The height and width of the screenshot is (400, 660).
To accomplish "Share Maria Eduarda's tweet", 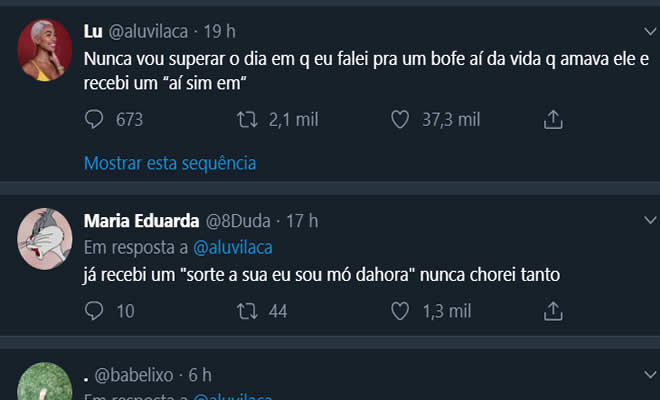I will point(553,311).
